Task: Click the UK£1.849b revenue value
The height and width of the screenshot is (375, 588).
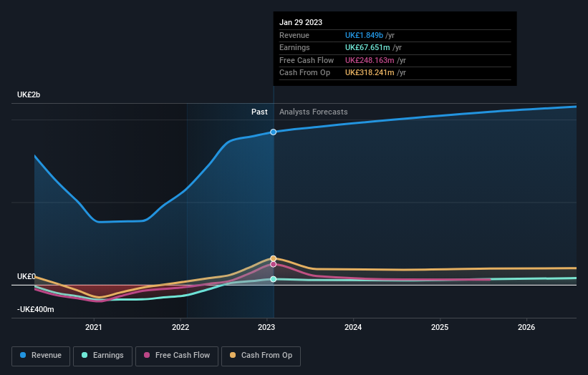Action: pyautogui.click(x=364, y=35)
